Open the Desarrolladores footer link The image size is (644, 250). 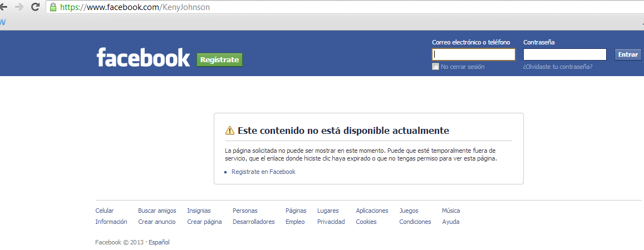(253, 222)
